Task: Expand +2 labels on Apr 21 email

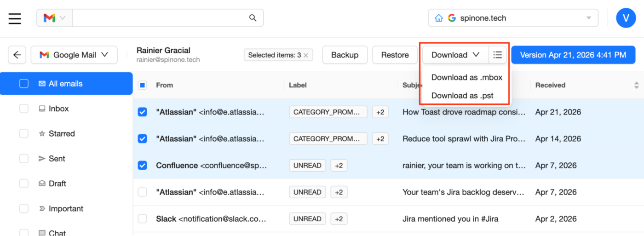Action: pos(380,112)
